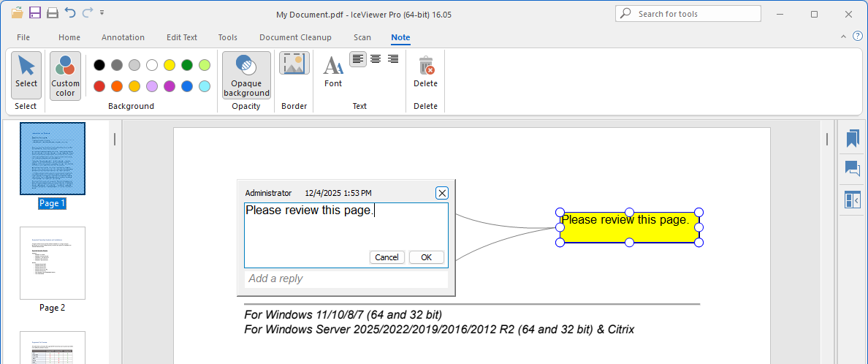Screen dimensions: 868x364
Task: Choose the white background swatch
Action: [152, 65]
